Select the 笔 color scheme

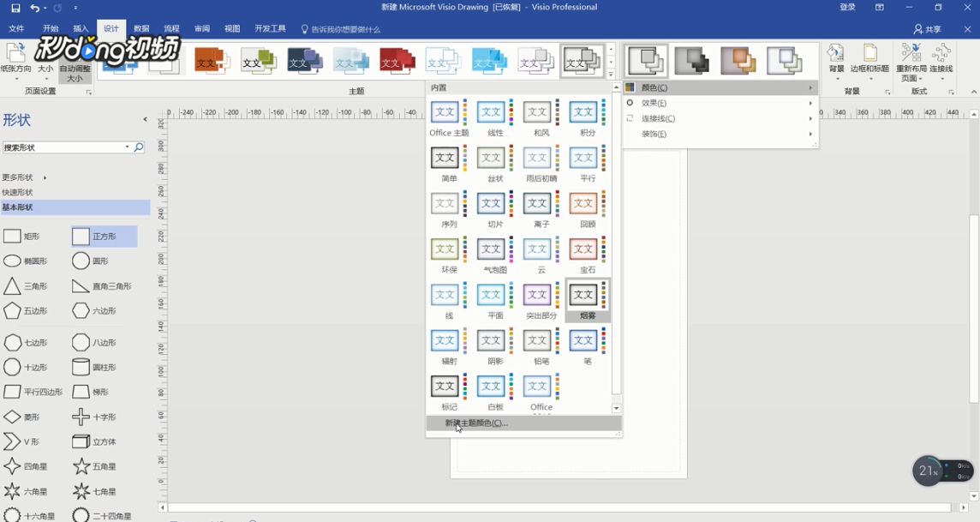click(588, 346)
